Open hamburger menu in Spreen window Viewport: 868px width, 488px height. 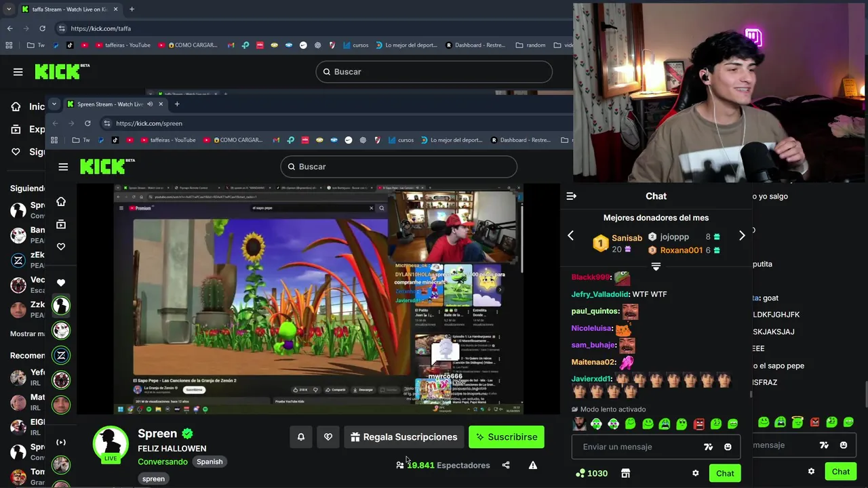coord(63,167)
